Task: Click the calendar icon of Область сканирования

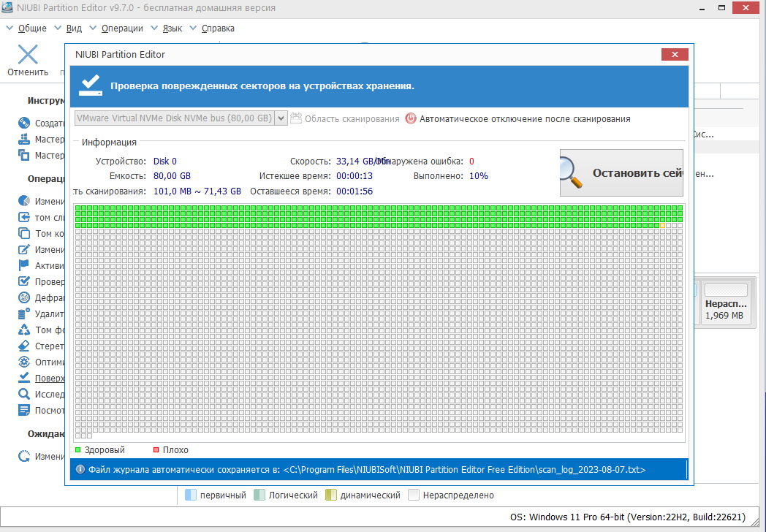Action: click(x=296, y=118)
